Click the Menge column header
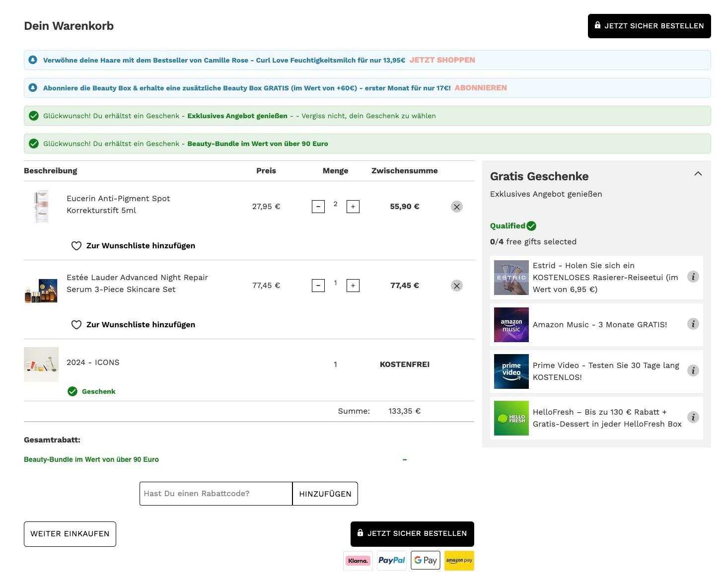723x588 pixels. tap(336, 171)
